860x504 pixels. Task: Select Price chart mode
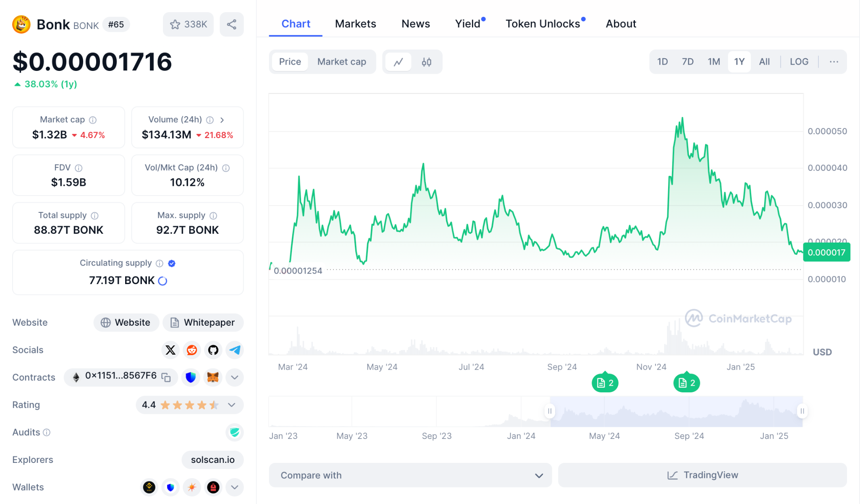[290, 62]
